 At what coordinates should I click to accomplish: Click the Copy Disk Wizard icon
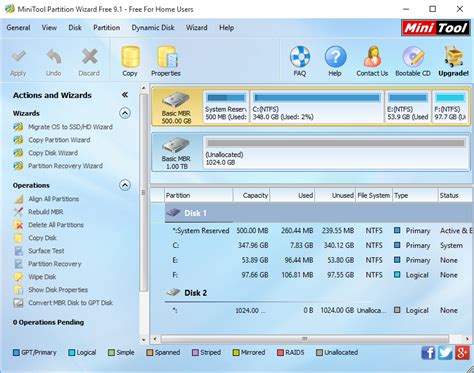pos(18,153)
